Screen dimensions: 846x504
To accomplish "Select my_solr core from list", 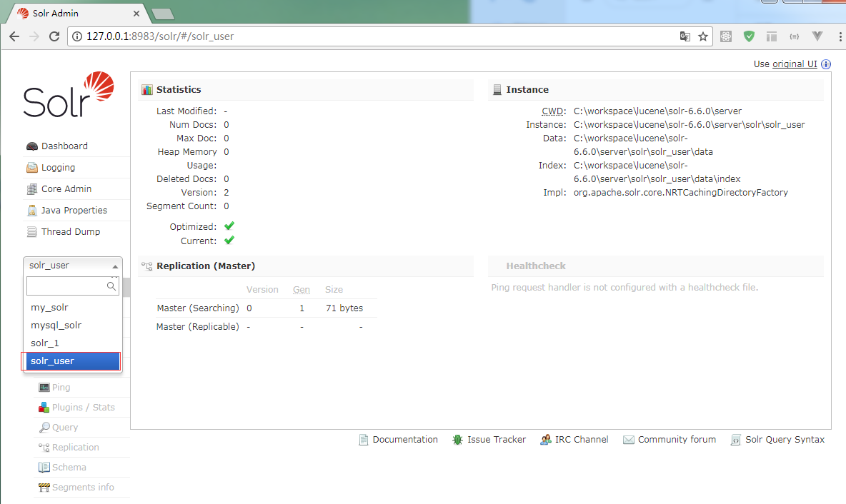I will click(x=72, y=307).
